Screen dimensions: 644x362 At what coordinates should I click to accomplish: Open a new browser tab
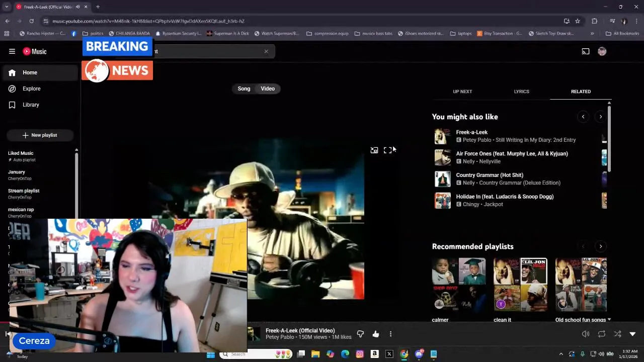[98, 7]
